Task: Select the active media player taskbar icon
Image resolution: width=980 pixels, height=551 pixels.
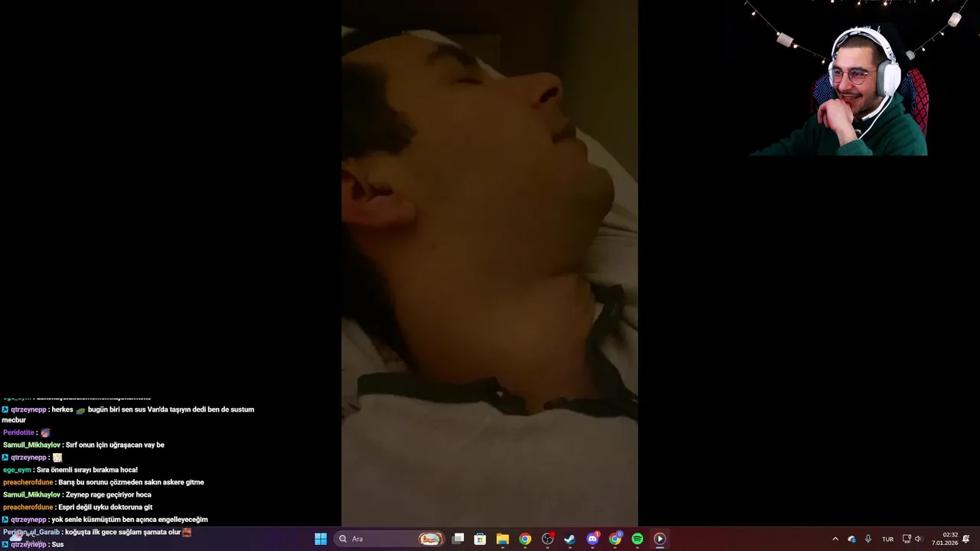Action: 659,539
